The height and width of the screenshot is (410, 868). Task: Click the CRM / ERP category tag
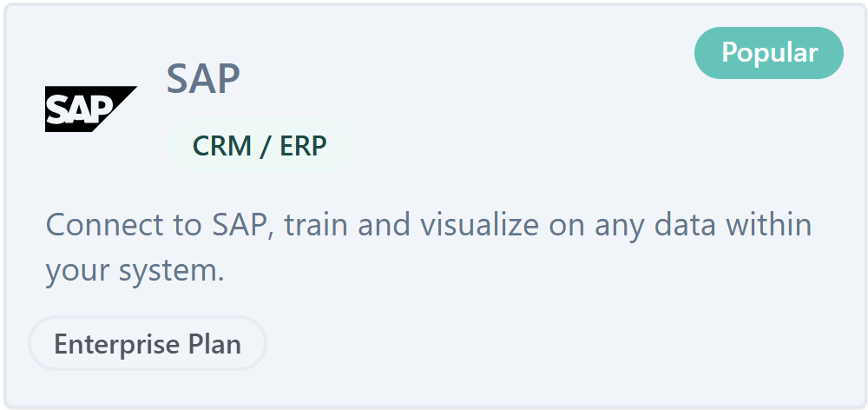pos(260,146)
